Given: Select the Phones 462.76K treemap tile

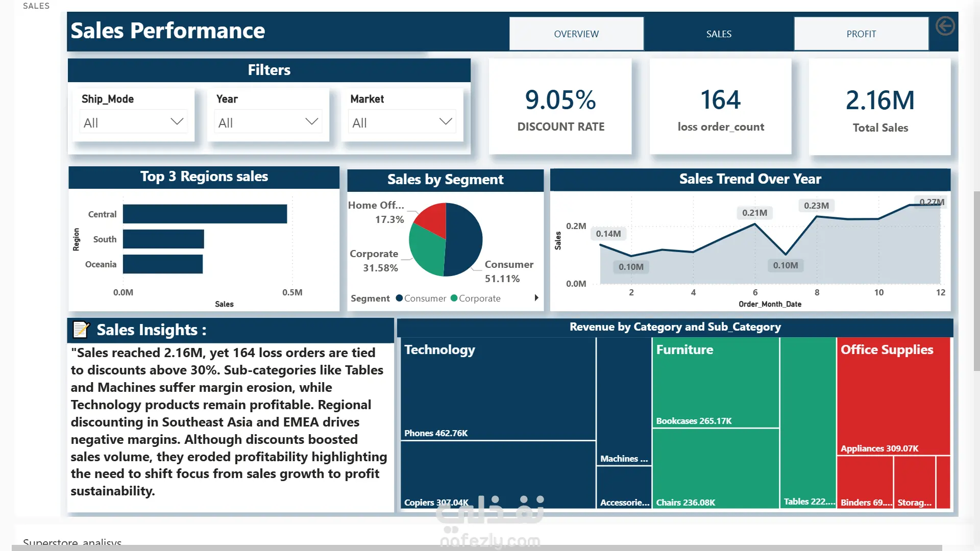Looking at the screenshot, I should [x=498, y=389].
